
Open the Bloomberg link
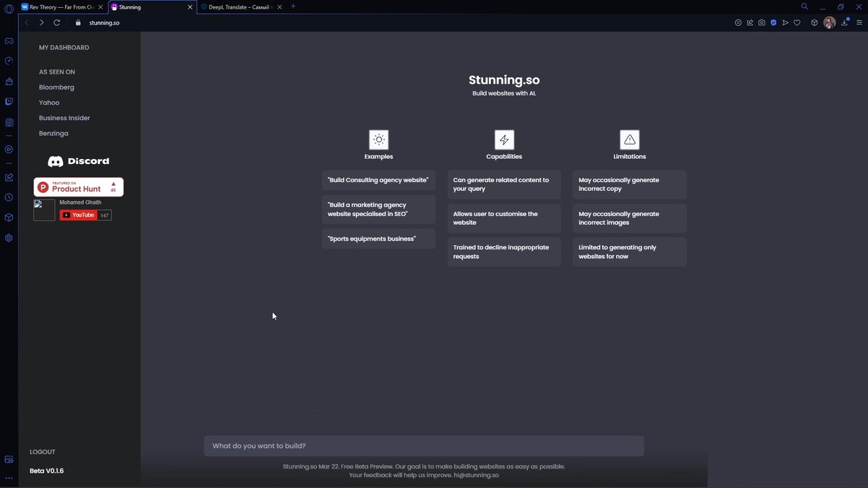(x=56, y=87)
